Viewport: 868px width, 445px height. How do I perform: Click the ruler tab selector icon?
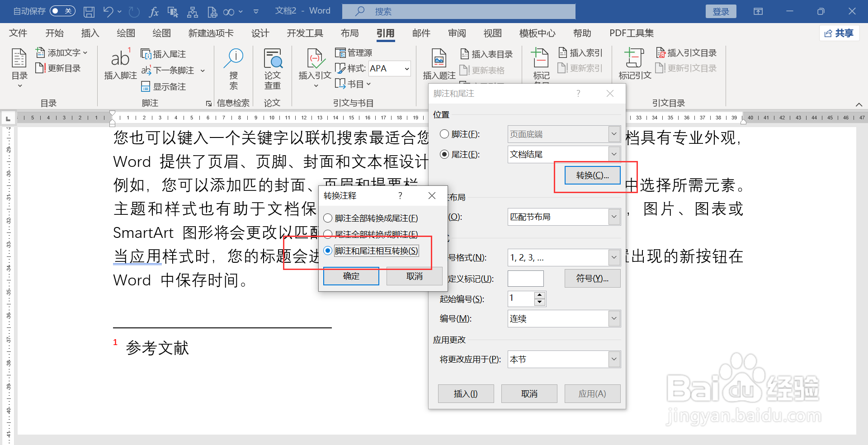click(x=8, y=118)
